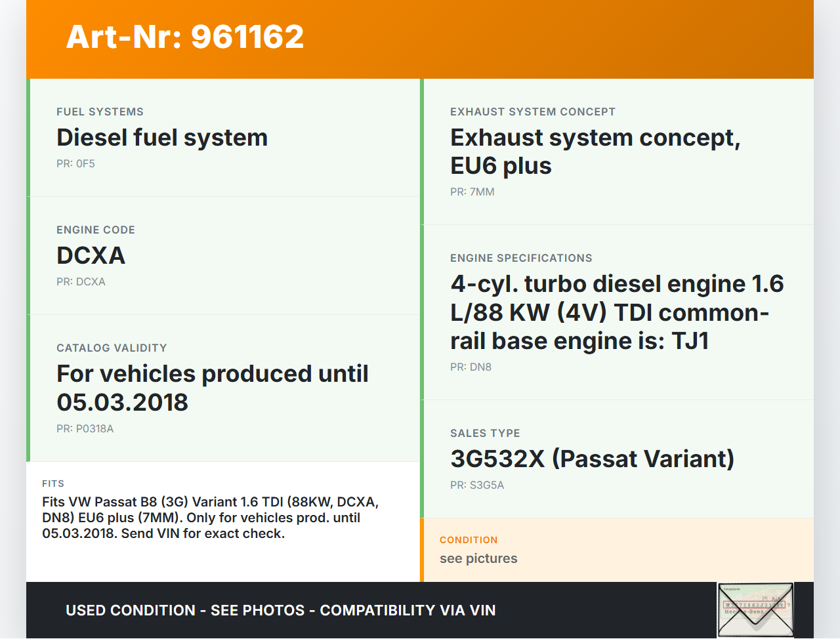Select the PR: S3G5A code

coord(477,485)
